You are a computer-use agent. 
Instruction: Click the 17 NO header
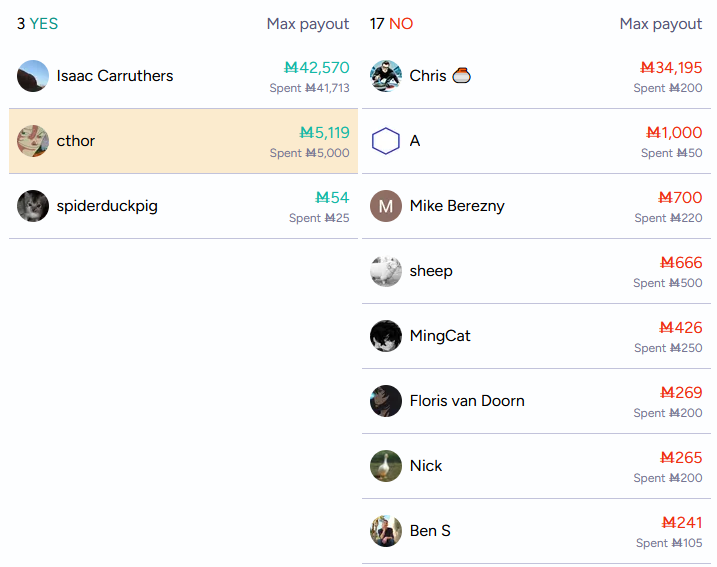391,24
